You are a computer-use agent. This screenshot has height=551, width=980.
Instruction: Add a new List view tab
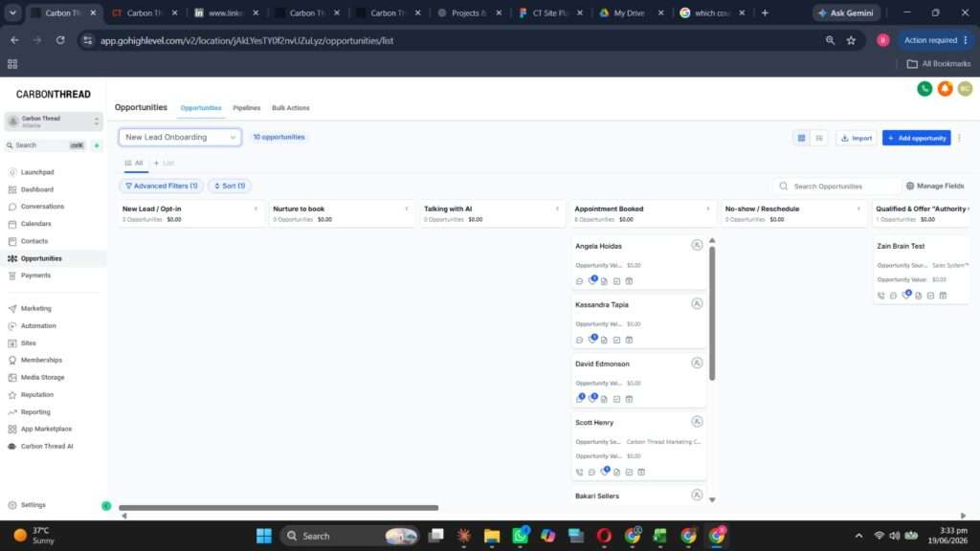164,163
